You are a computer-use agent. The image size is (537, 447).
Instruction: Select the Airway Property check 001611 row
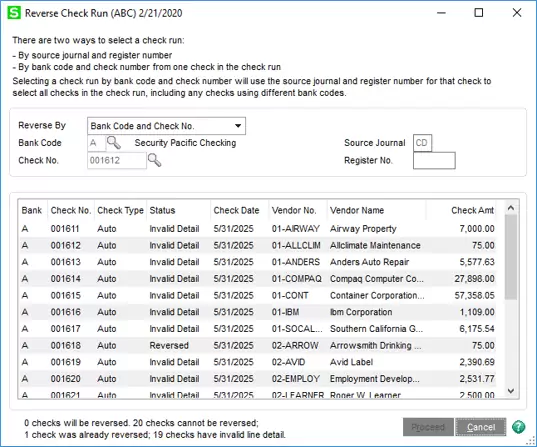pos(258,228)
